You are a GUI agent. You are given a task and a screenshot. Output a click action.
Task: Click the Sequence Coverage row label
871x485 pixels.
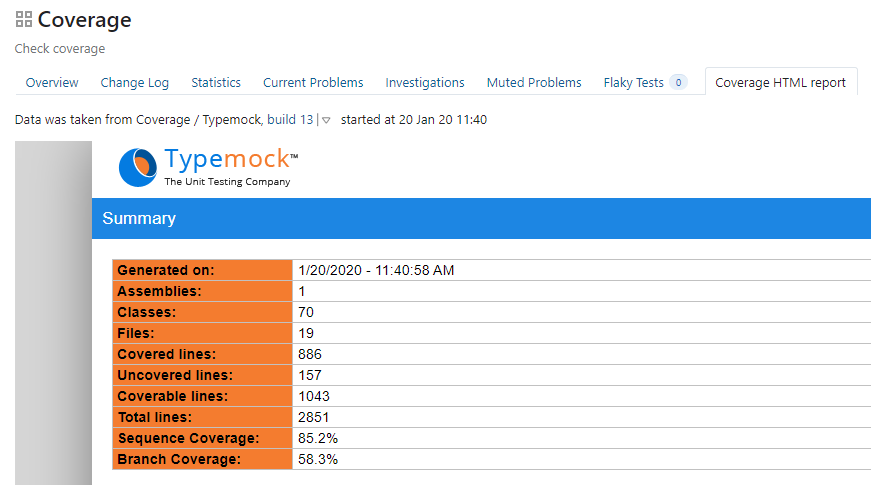[x=188, y=438]
